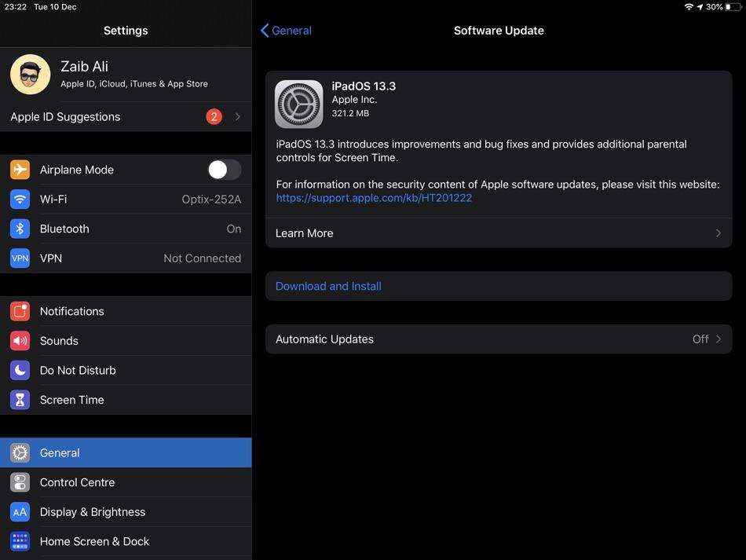
Task: Tap the red Notifications icon
Action: [x=20, y=311]
